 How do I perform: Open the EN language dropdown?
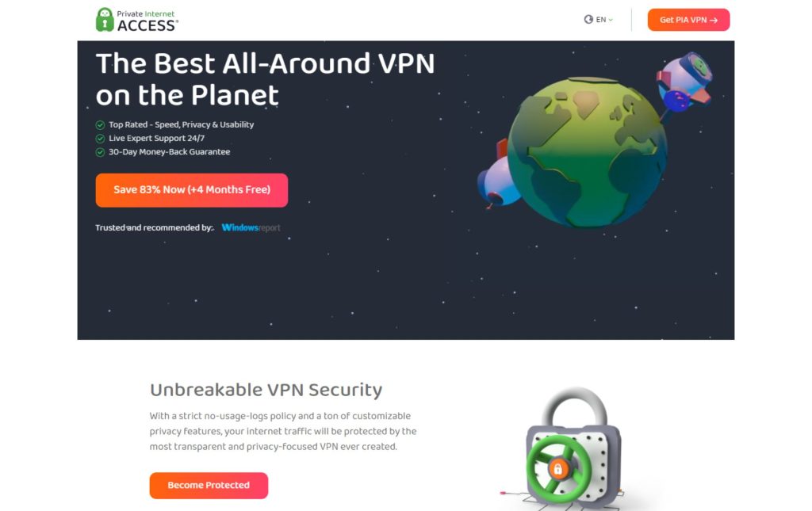tap(599, 20)
